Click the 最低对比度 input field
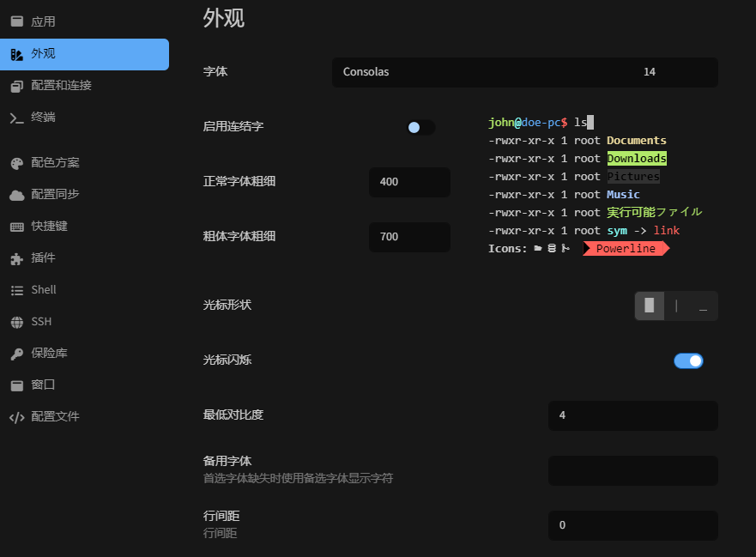This screenshot has height=557, width=756. [x=632, y=415]
